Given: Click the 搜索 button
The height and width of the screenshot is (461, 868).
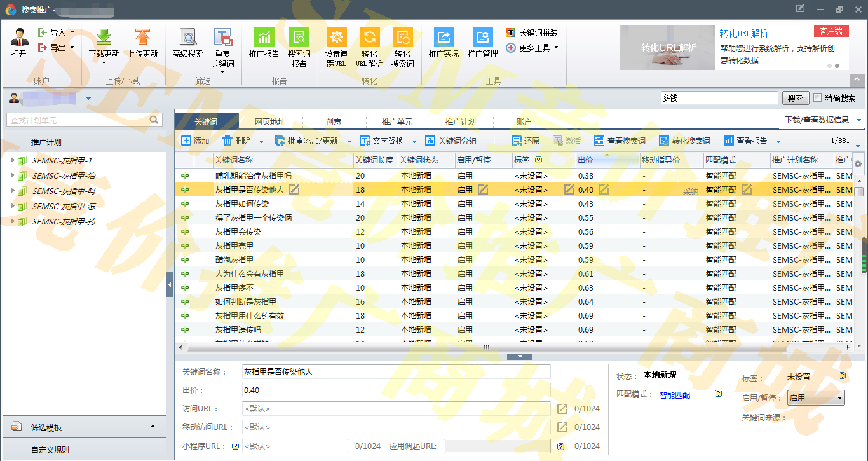Looking at the screenshot, I should tap(795, 99).
